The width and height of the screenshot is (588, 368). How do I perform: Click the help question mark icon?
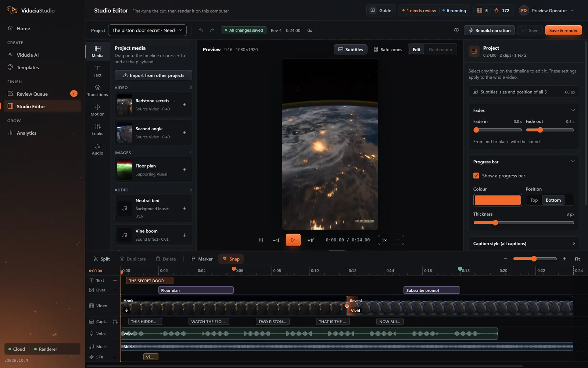click(x=456, y=30)
